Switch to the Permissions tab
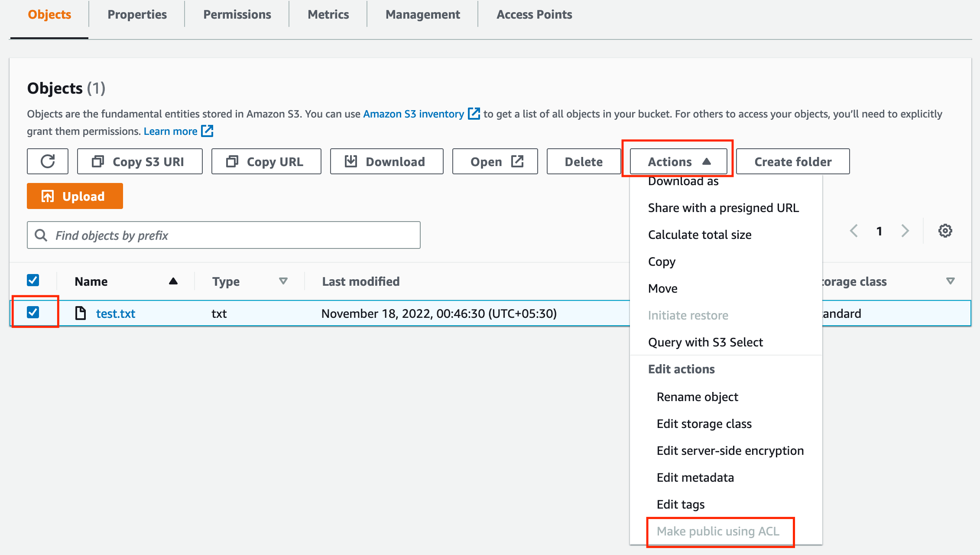The height and width of the screenshot is (555, 980). coord(237,14)
